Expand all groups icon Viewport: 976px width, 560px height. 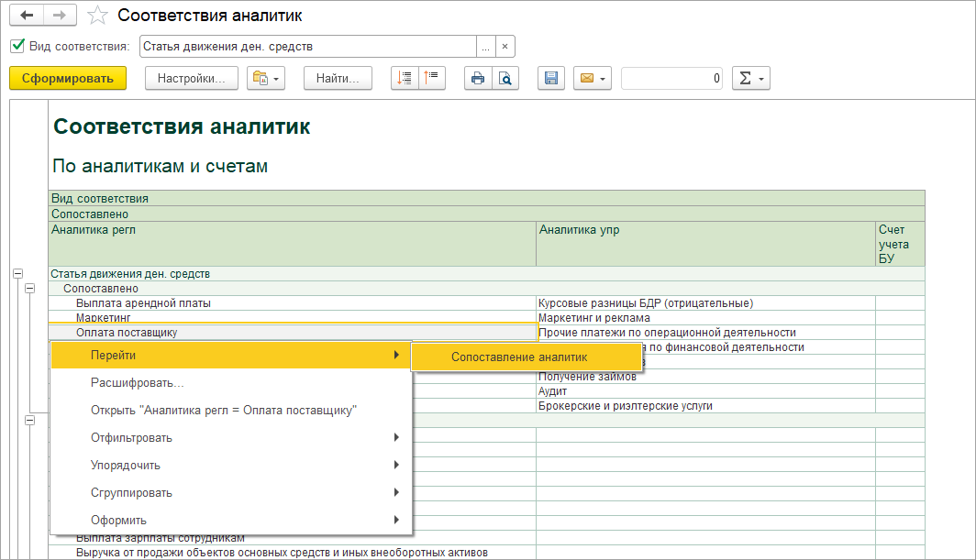click(x=405, y=79)
